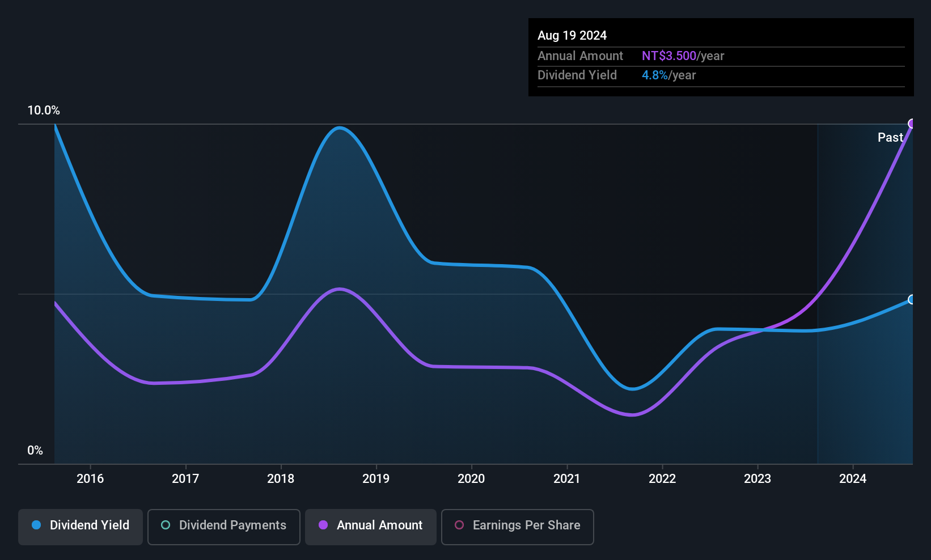Click the 4.8%/year dividend yield value
Image resolution: width=931 pixels, height=560 pixels.
(x=668, y=75)
